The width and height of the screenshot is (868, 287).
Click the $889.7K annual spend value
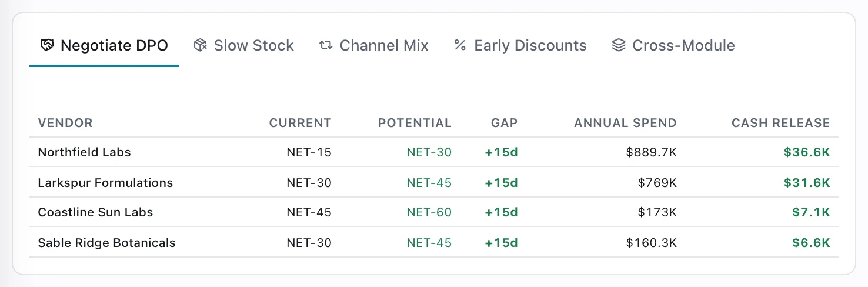tap(652, 152)
